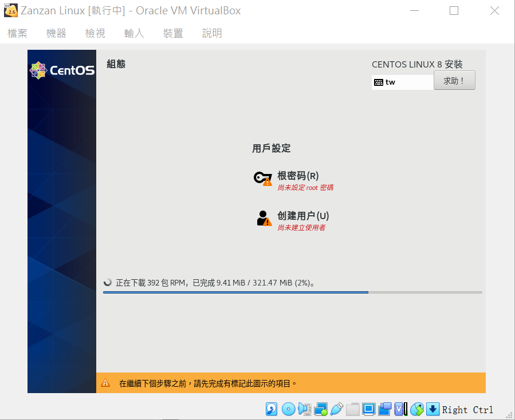
Task: Click the red text 尚未建立使用者
Action: (x=301, y=228)
